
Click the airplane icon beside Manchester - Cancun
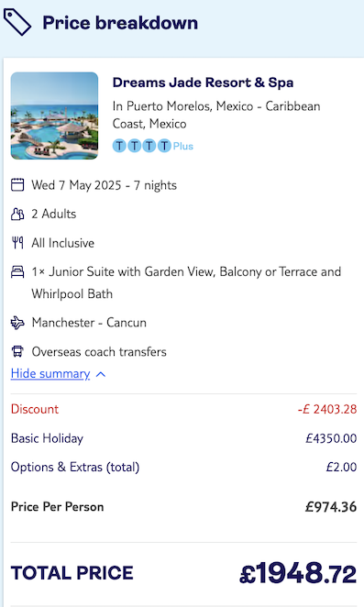pos(17,323)
